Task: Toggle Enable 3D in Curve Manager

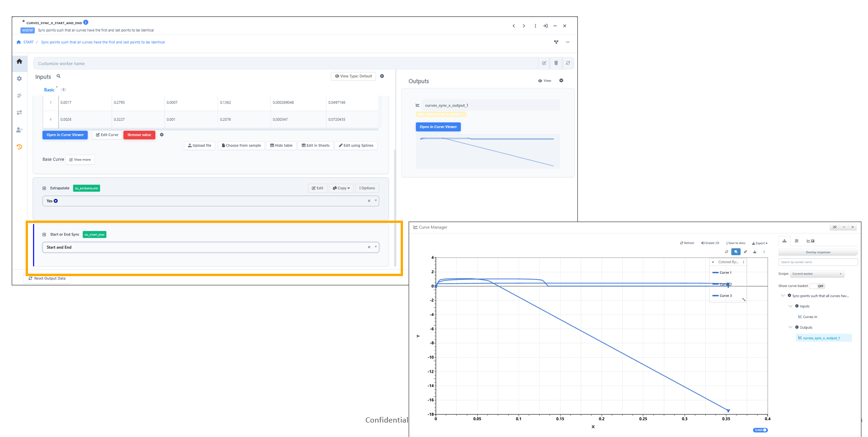Action: (x=710, y=243)
